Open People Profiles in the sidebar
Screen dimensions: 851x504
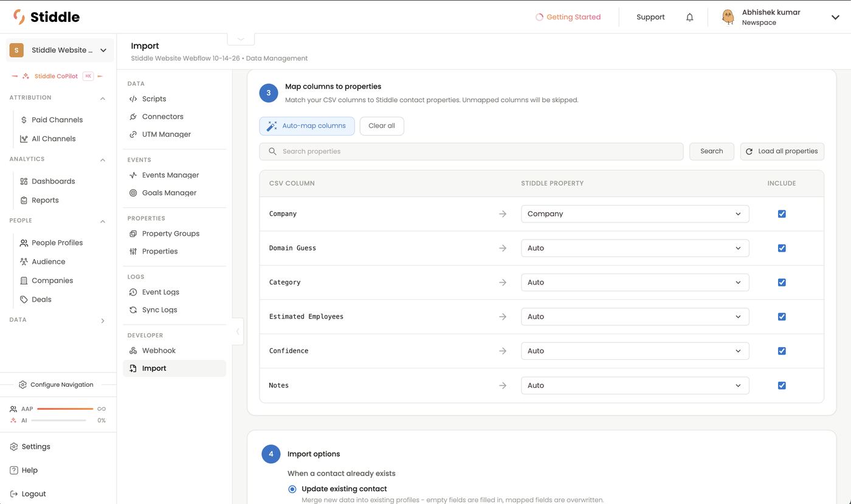pos(57,243)
